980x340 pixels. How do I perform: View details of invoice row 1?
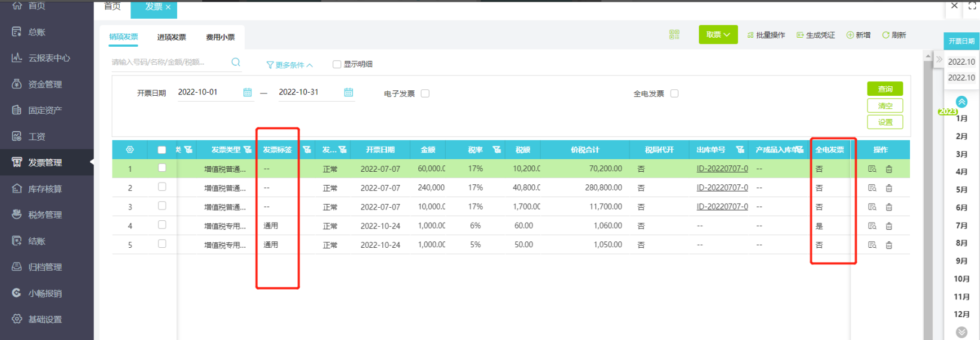(872, 169)
